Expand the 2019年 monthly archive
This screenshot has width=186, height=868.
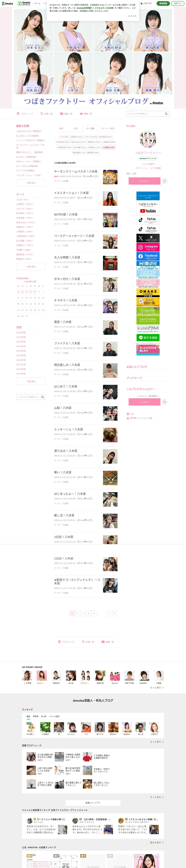pos(21,355)
